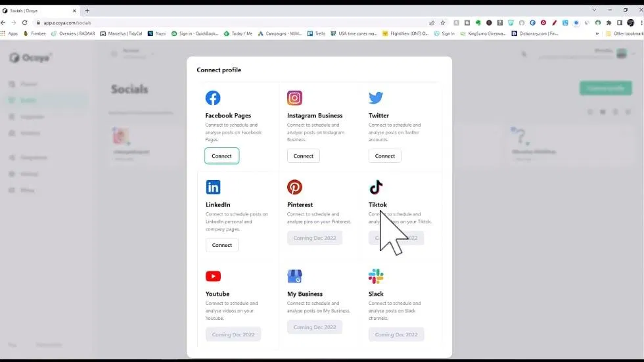Open a new browser tab

87,11
